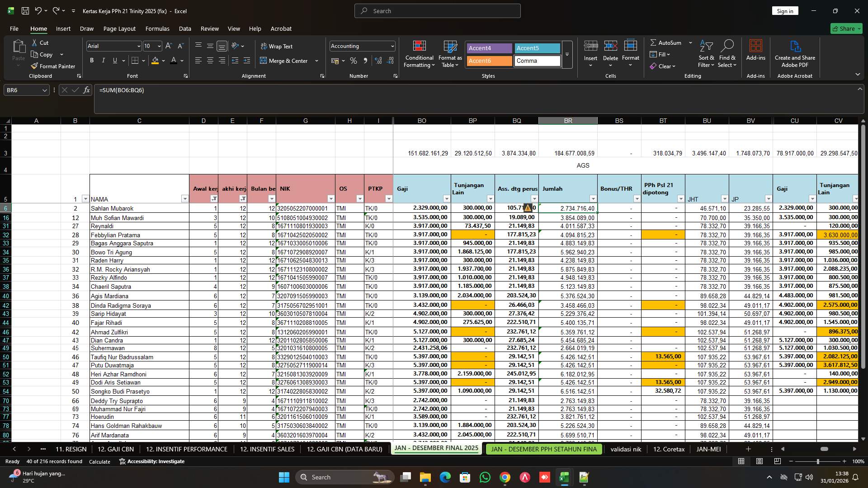Image resolution: width=868 pixels, height=488 pixels.
Task: Open the font size dropdown
Action: tap(159, 46)
